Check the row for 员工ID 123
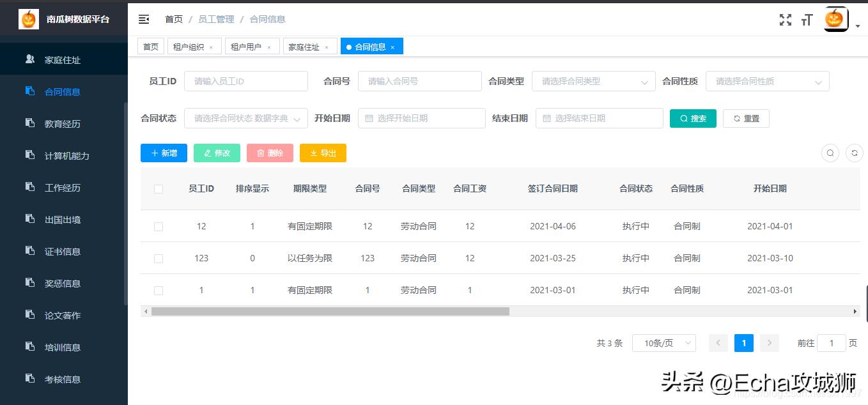This screenshot has width=868, height=405. [159, 258]
